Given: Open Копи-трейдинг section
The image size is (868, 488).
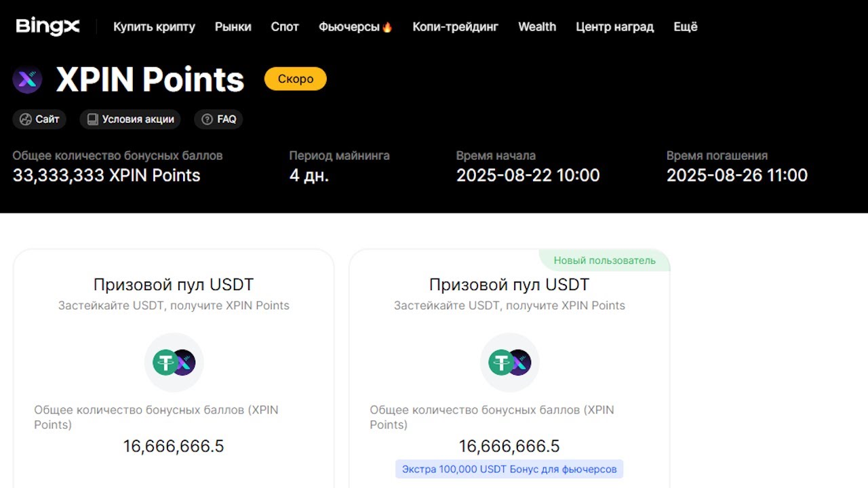Looking at the screenshot, I should pyautogui.click(x=455, y=27).
